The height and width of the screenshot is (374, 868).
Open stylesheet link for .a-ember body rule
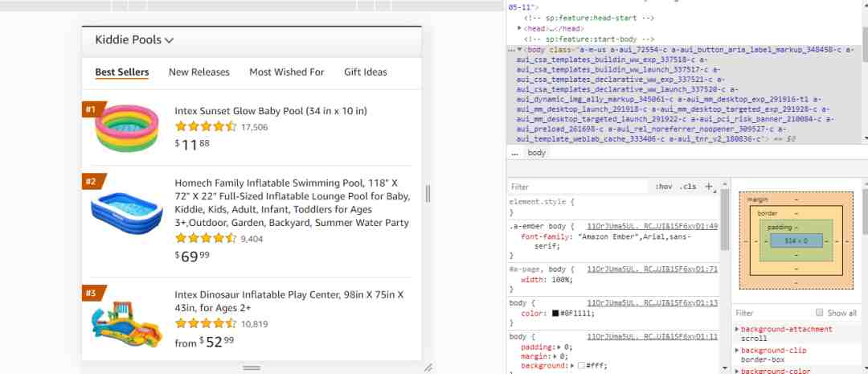[652, 226]
